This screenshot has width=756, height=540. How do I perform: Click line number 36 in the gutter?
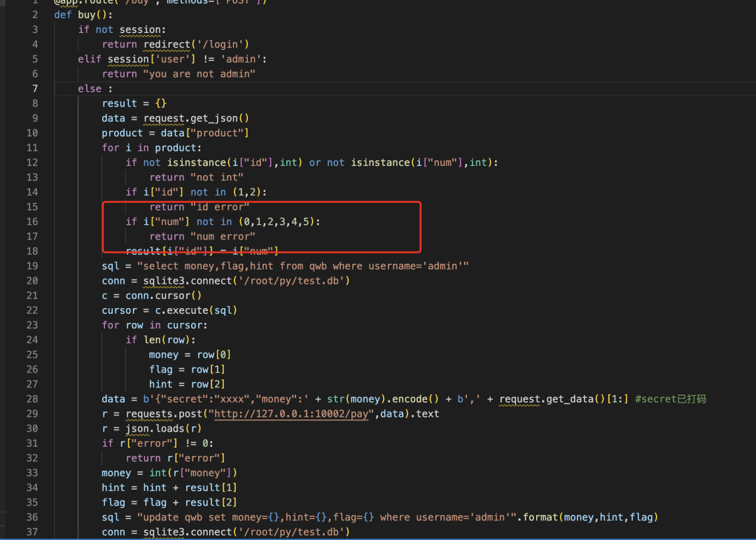point(32,518)
